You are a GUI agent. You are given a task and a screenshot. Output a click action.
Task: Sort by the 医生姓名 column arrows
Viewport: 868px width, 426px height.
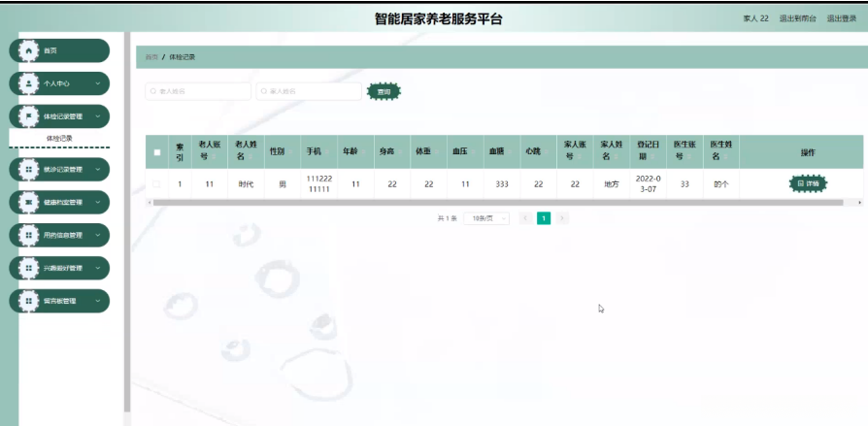pos(725,157)
